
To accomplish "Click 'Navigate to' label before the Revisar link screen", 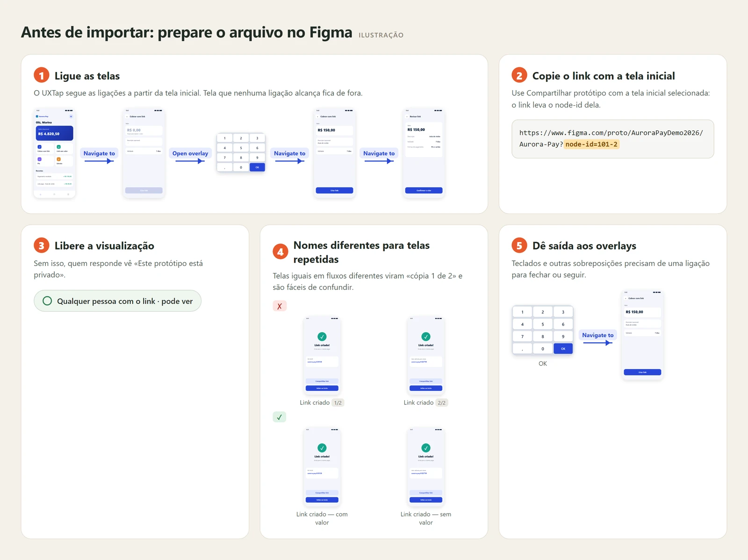I will click(379, 153).
